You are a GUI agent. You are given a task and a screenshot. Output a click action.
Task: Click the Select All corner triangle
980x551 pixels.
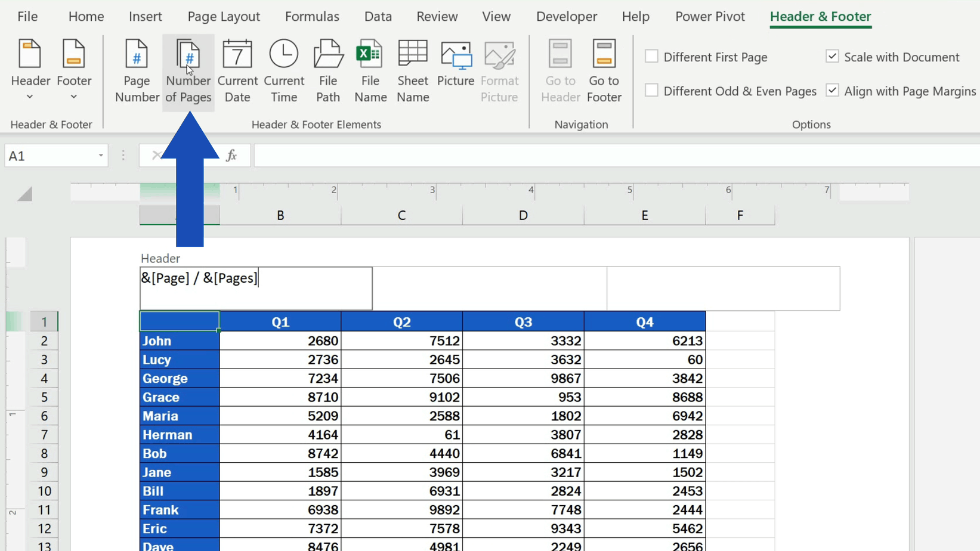point(24,193)
